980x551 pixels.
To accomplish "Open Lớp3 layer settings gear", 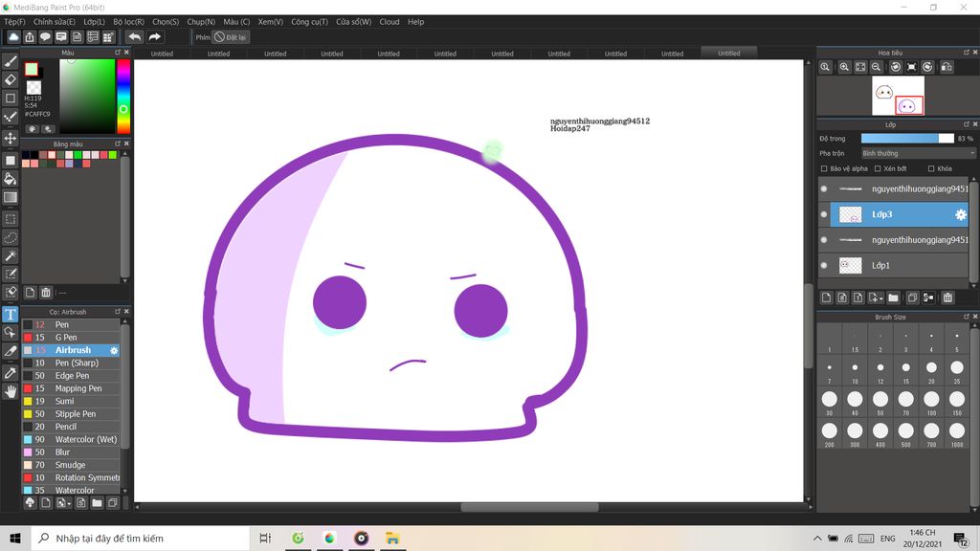I will (961, 215).
